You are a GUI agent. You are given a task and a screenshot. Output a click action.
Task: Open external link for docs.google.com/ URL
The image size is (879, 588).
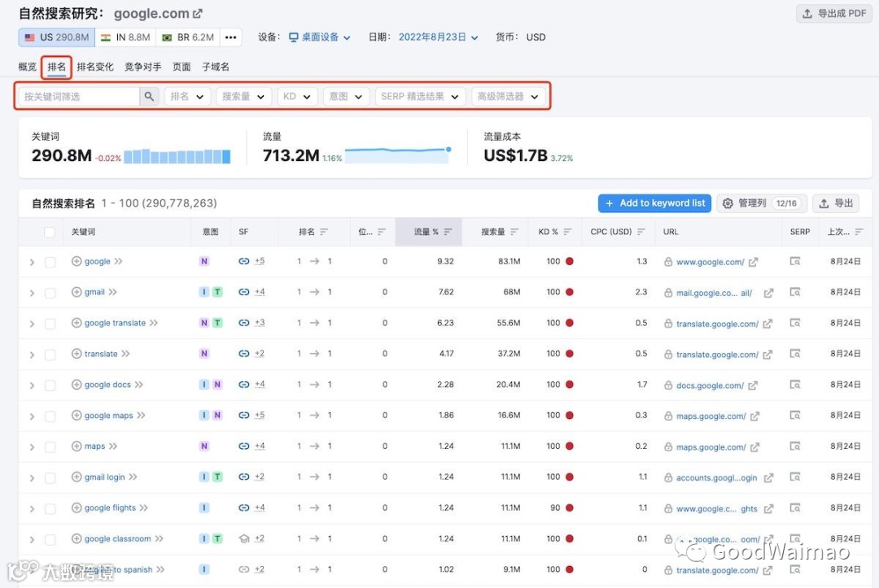tap(753, 385)
